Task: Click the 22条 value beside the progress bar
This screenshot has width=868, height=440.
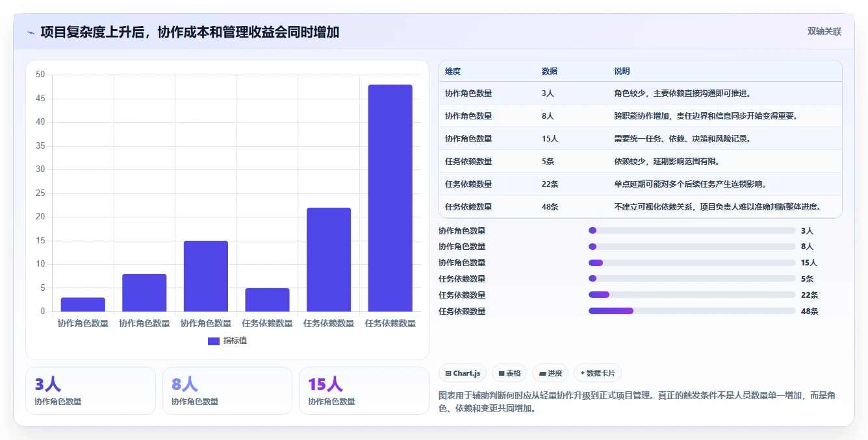Action: click(x=810, y=295)
